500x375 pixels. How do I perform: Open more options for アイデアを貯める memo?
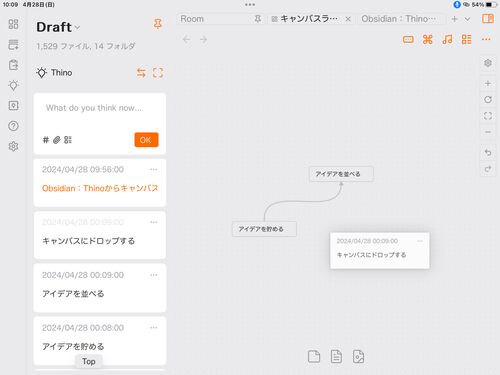coord(153,328)
